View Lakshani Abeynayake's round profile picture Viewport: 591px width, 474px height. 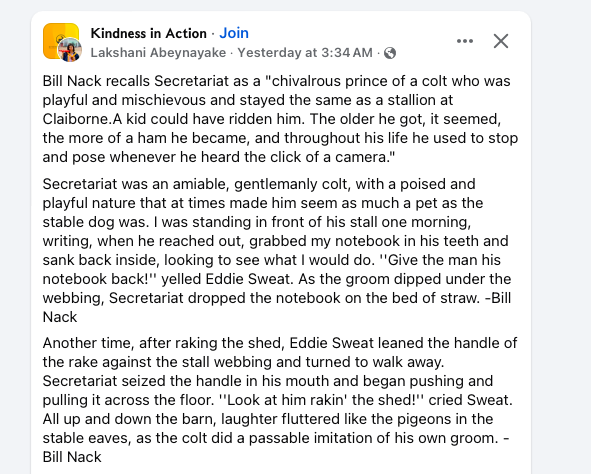click(69, 49)
